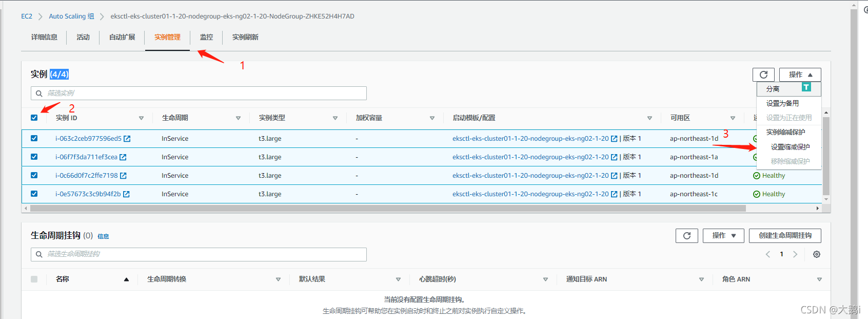Open 信息 link beside 生命周期挂钩

tap(103, 237)
